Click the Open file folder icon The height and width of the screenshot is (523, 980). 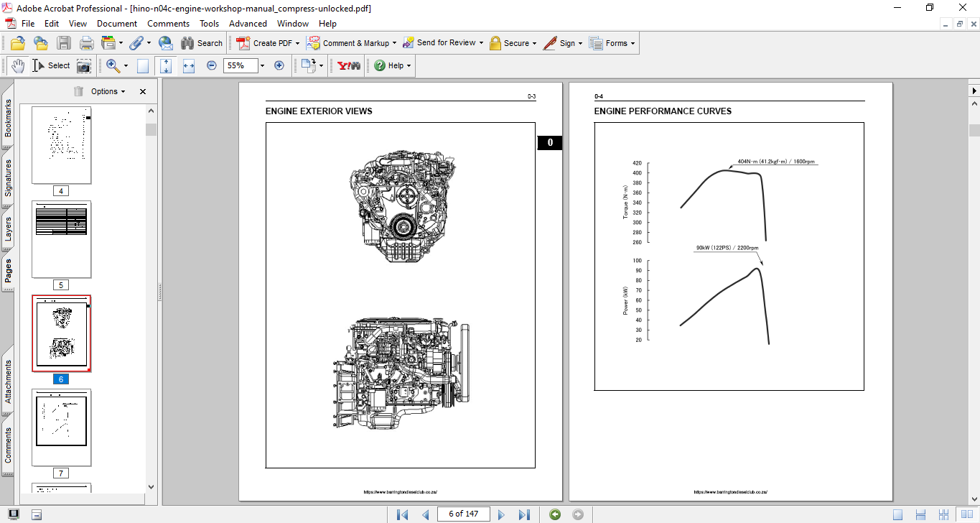pos(17,43)
